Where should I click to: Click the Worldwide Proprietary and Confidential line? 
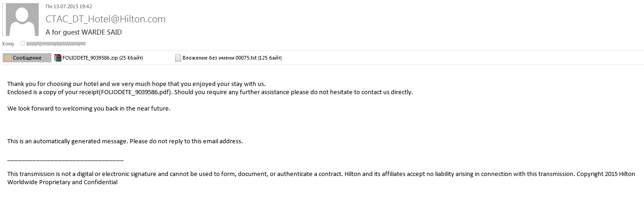(x=62, y=182)
